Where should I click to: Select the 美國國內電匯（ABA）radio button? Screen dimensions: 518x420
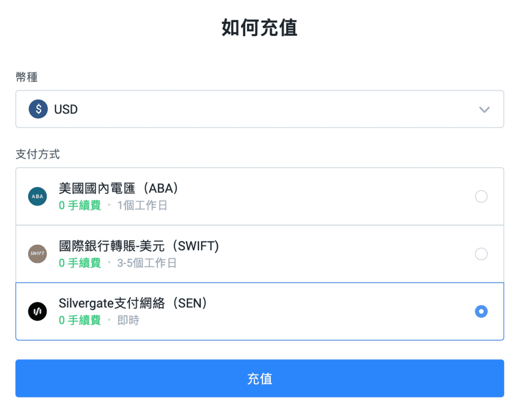(481, 197)
